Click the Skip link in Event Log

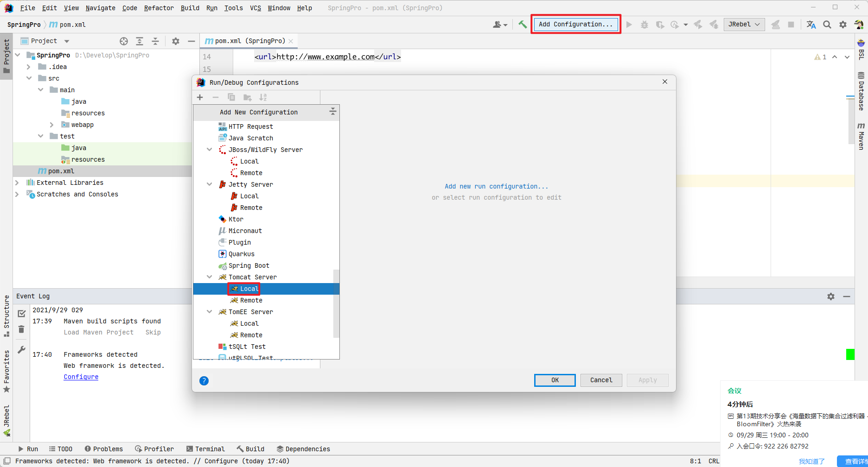click(x=153, y=333)
